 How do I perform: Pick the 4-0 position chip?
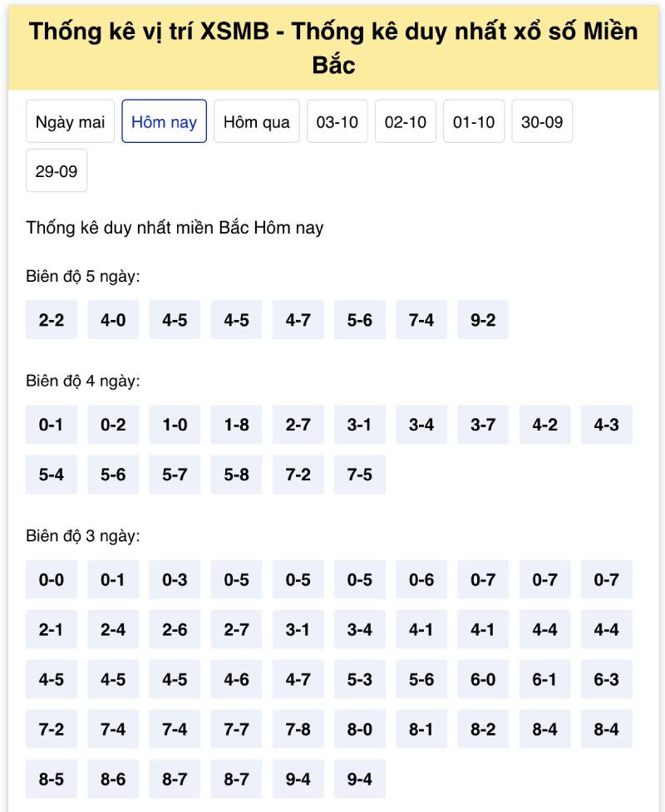click(x=113, y=320)
